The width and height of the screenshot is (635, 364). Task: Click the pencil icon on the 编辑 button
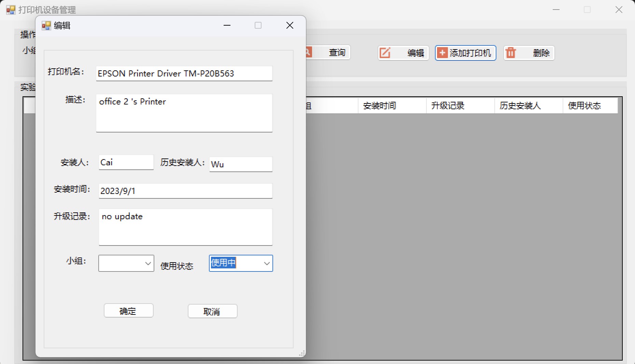pos(385,53)
